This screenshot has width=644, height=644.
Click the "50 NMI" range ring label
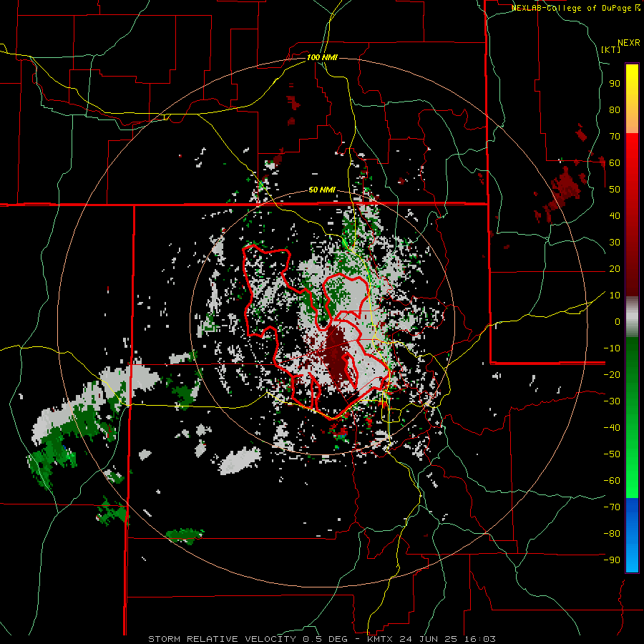tap(322, 190)
